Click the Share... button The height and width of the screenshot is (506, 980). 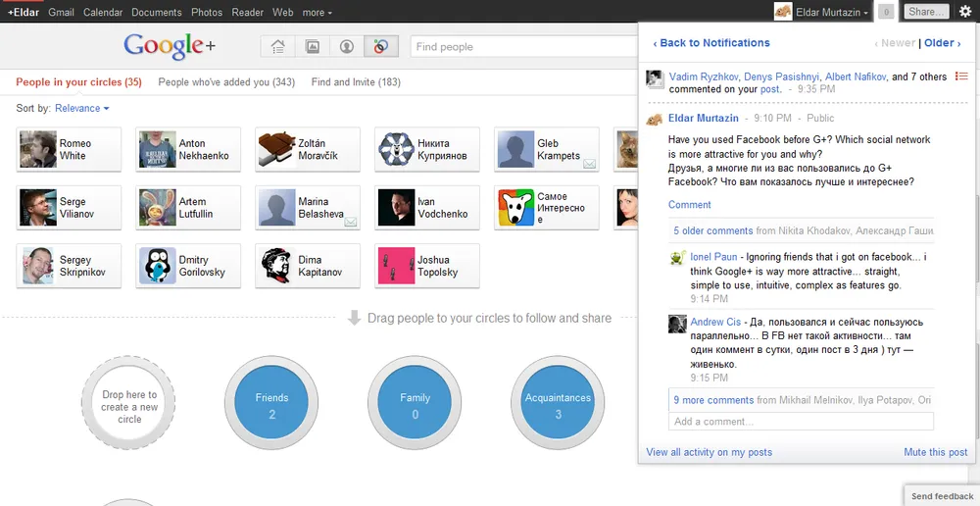pyautogui.click(x=926, y=12)
